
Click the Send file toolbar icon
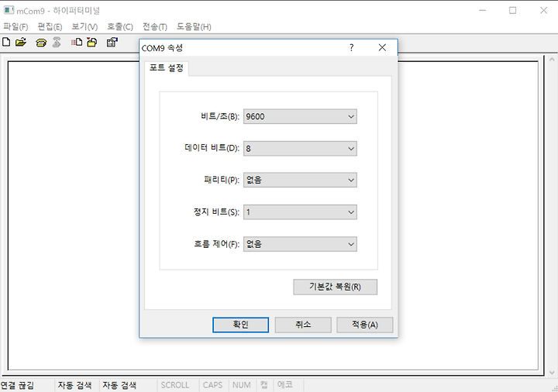(77, 43)
